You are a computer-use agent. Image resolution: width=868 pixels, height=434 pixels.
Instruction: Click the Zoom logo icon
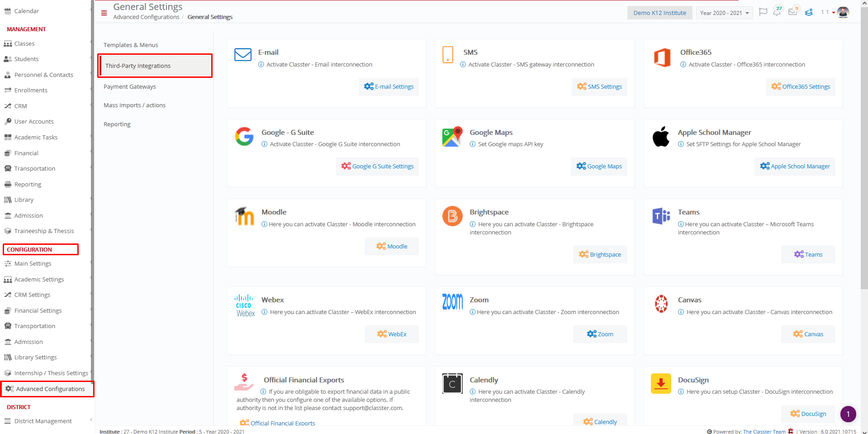pos(453,302)
